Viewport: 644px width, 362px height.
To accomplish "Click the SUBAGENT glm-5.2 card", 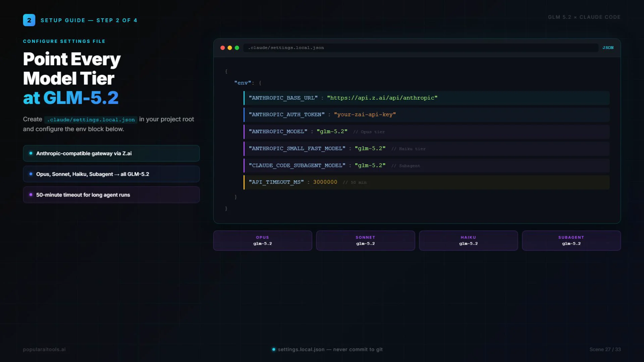I will (x=571, y=241).
